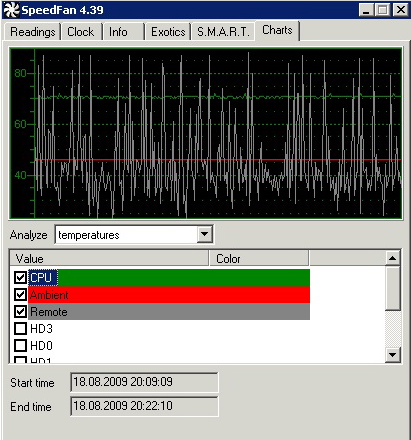The width and height of the screenshot is (411, 440).
Task: Click the green CPU color bar
Action: pyautogui.click(x=183, y=277)
